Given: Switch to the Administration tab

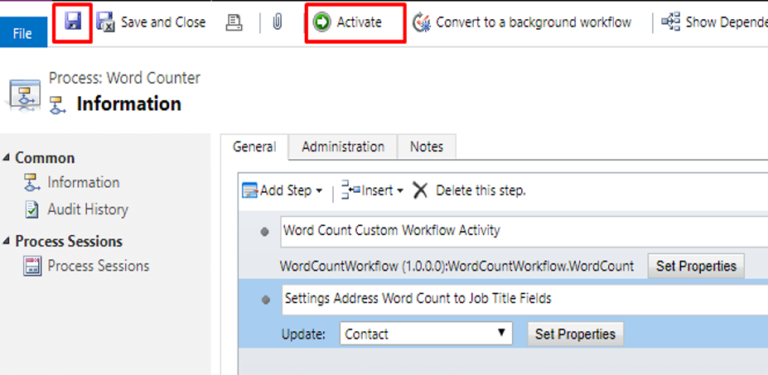Looking at the screenshot, I should (x=343, y=147).
